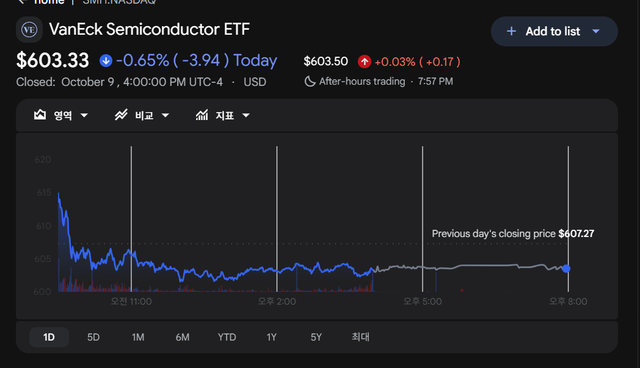Click the 7:57 PM time text
Screen dimensions: 640x368
click(435, 82)
